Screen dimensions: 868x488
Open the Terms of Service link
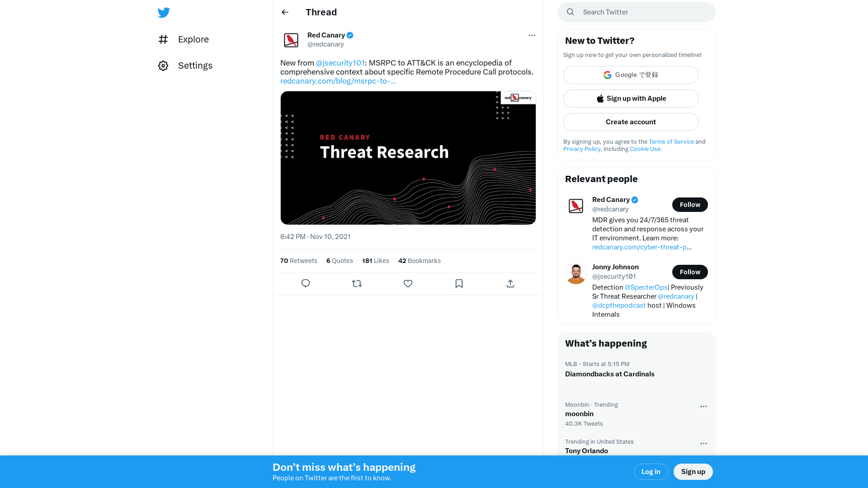click(x=671, y=142)
